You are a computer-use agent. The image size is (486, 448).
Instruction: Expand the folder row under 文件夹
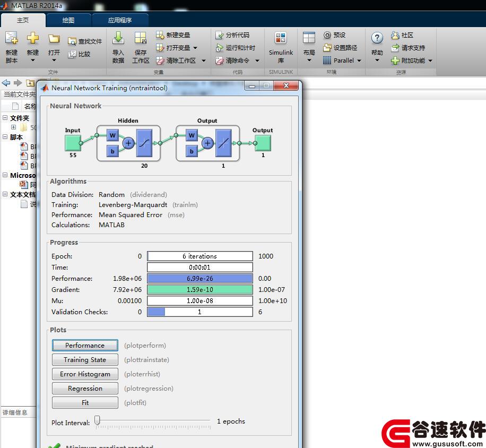(x=13, y=127)
